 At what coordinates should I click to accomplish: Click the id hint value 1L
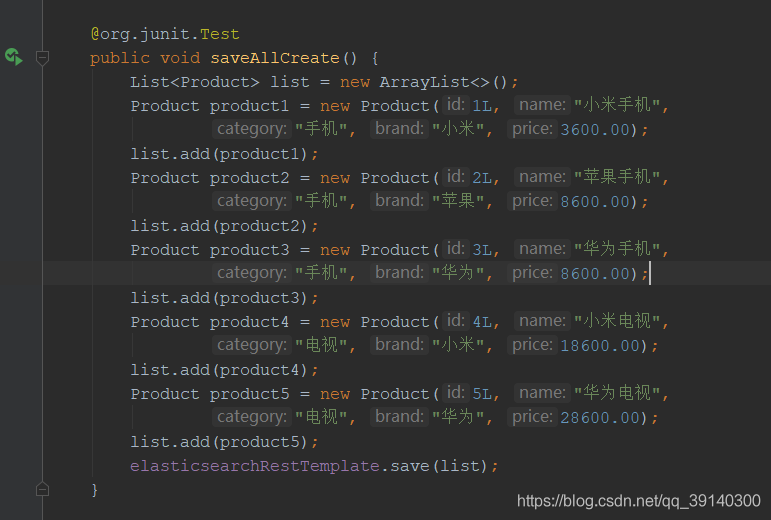click(482, 106)
